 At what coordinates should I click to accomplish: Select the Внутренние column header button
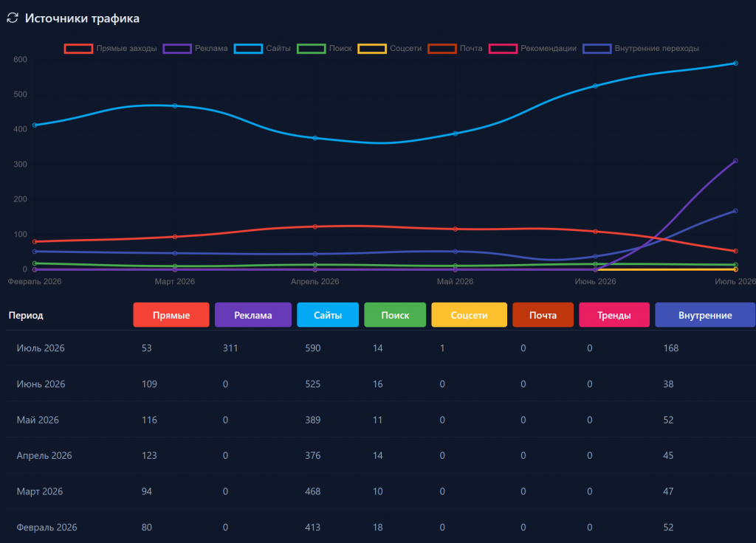[x=705, y=315]
